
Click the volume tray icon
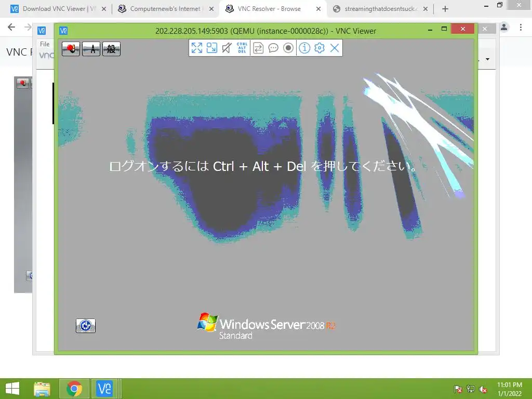[x=483, y=389]
